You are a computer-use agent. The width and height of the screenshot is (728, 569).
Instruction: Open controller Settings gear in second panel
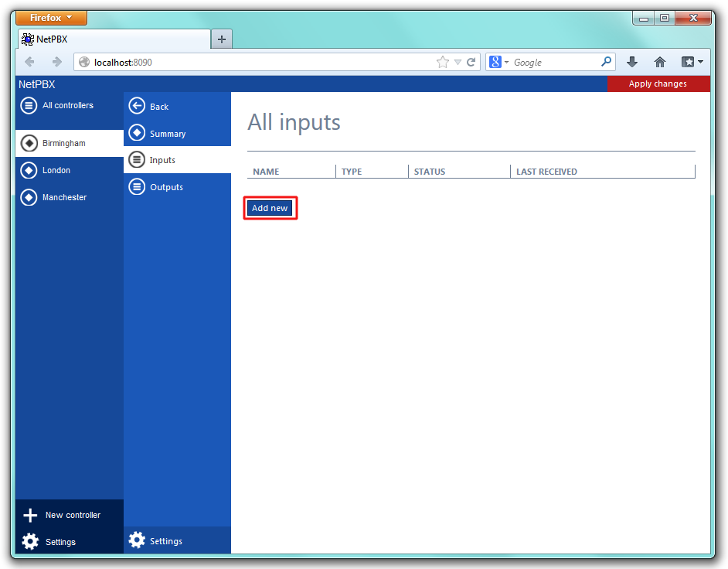(x=137, y=540)
